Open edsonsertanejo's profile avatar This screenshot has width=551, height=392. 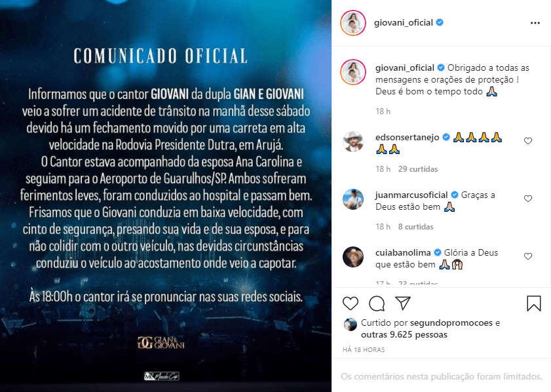tap(353, 142)
